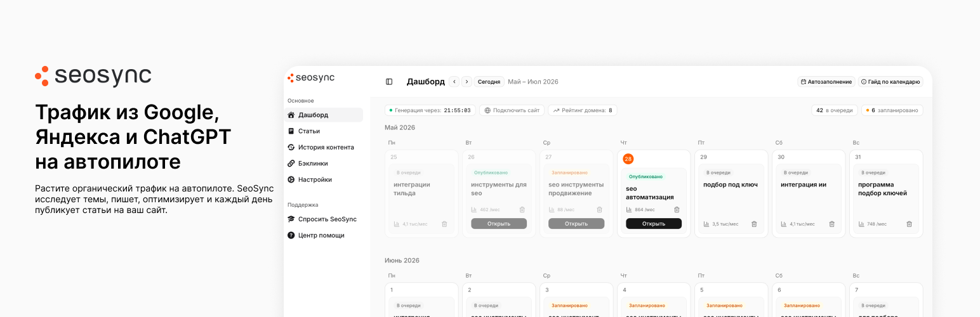The image size is (980, 317).
Task: Go to next period with right chevron
Action: pyautogui.click(x=467, y=82)
